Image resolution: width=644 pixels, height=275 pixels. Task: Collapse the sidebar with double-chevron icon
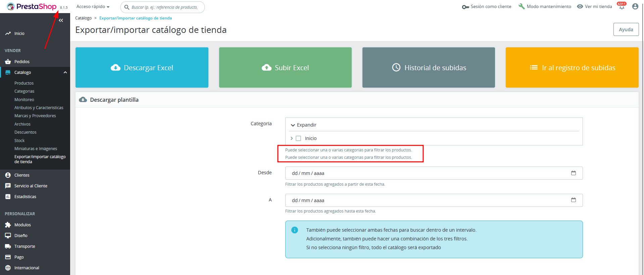click(61, 20)
